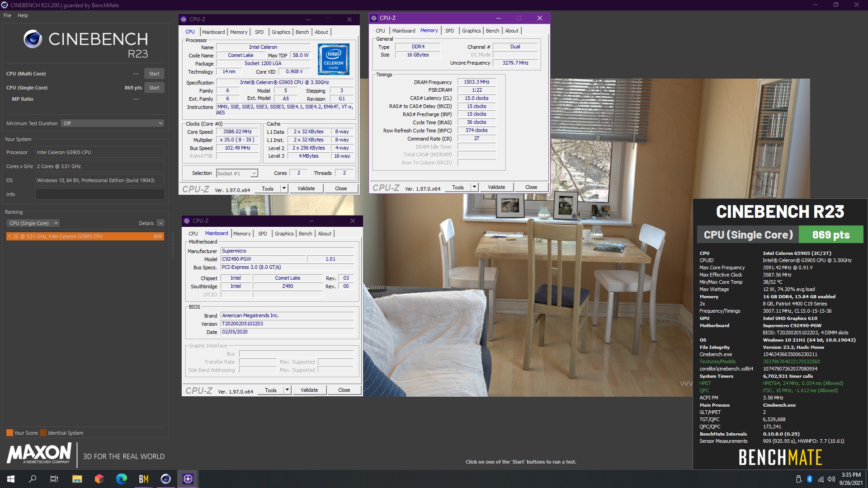The image size is (868, 488).
Task: Click the BIOS Version field
Action: point(288,324)
